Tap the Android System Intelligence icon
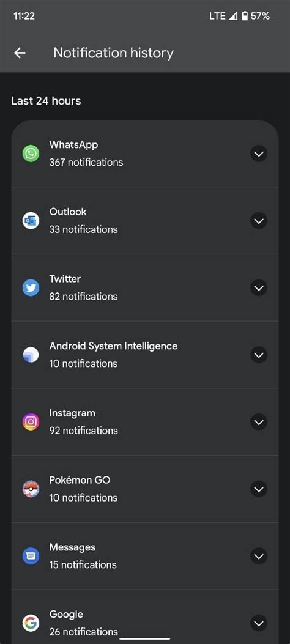This screenshot has width=290, height=644. [x=31, y=355]
